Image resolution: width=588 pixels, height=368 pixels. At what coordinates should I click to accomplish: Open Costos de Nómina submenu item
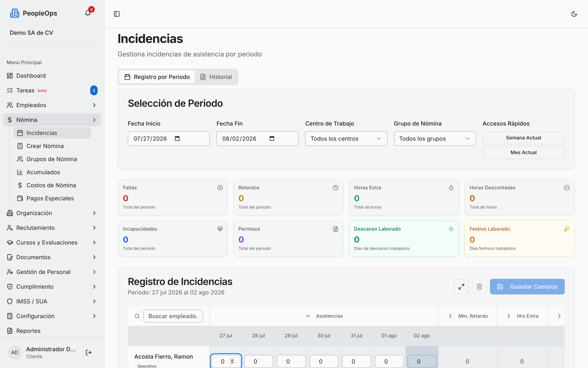[52, 185]
